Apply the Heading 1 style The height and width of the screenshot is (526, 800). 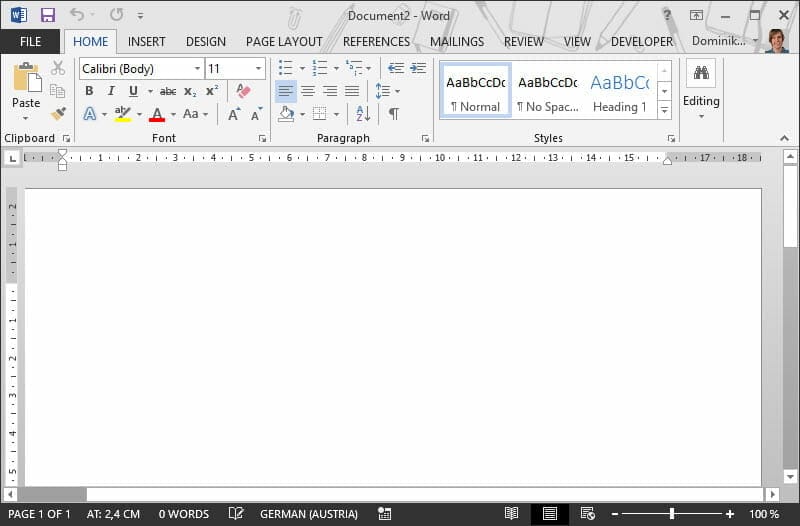(619, 91)
